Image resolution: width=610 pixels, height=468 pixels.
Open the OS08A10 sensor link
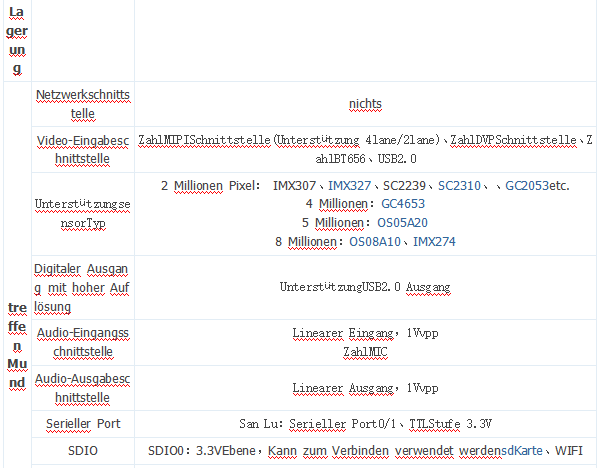pyautogui.click(x=374, y=241)
